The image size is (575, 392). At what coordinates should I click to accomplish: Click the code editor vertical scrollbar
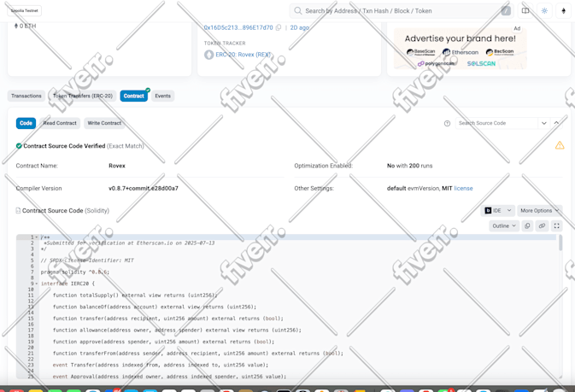560,243
